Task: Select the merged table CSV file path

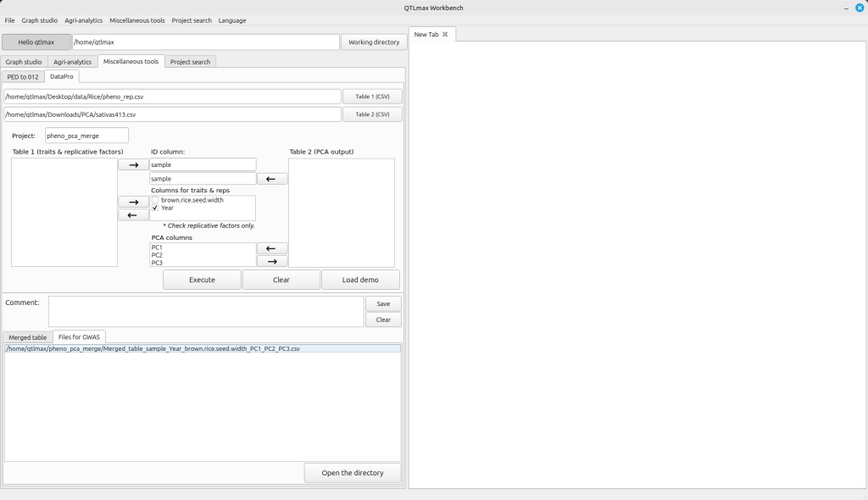Action: coord(153,348)
